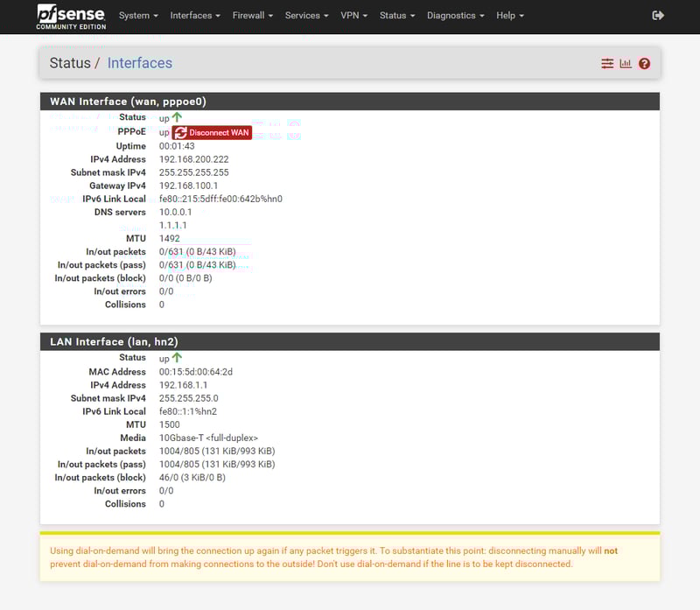
Task: Click the LAN Interface panel header
Action: [350, 341]
